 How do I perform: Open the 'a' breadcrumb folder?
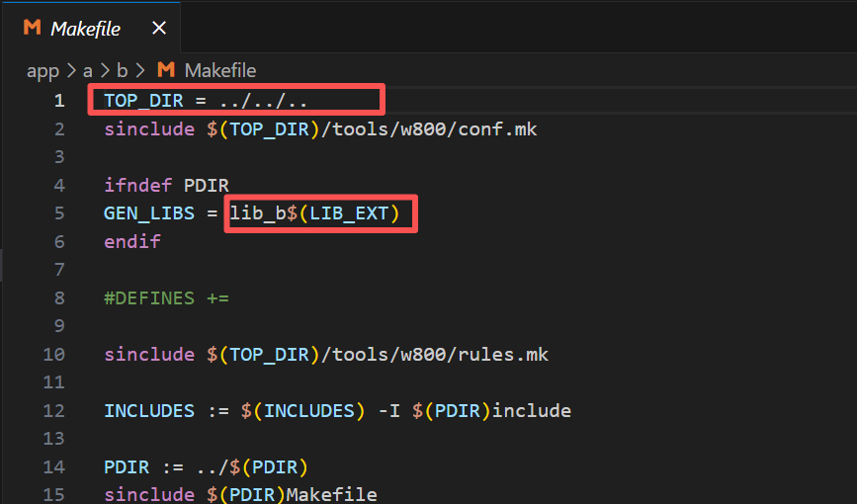pyautogui.click(x=87, y=70)
